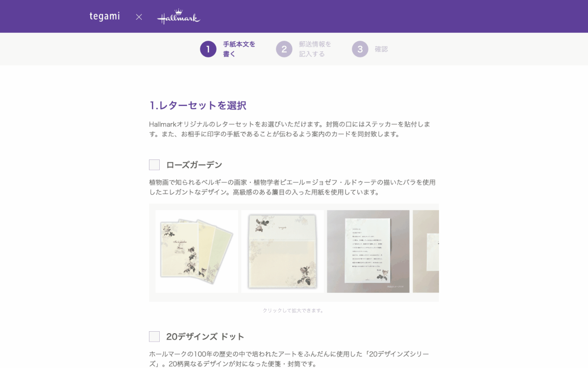Click the 20デザインズ ドット label text

(205, 337)
